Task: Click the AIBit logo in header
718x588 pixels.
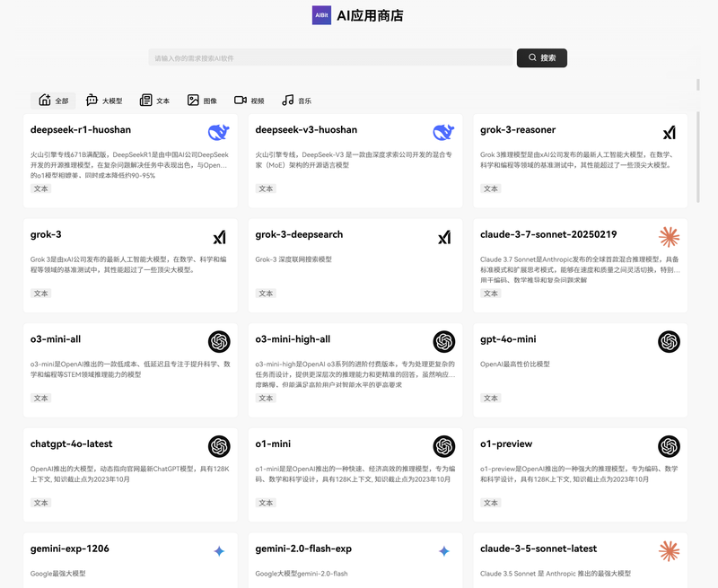Action: point(321,15)
